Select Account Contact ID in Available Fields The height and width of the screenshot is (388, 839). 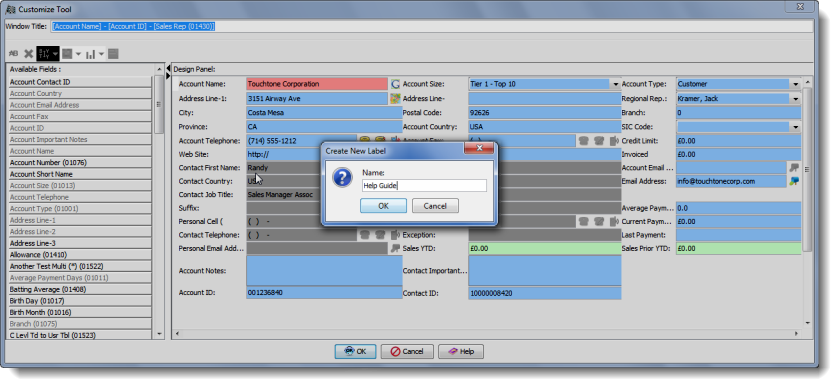click(x=80, y=82)
